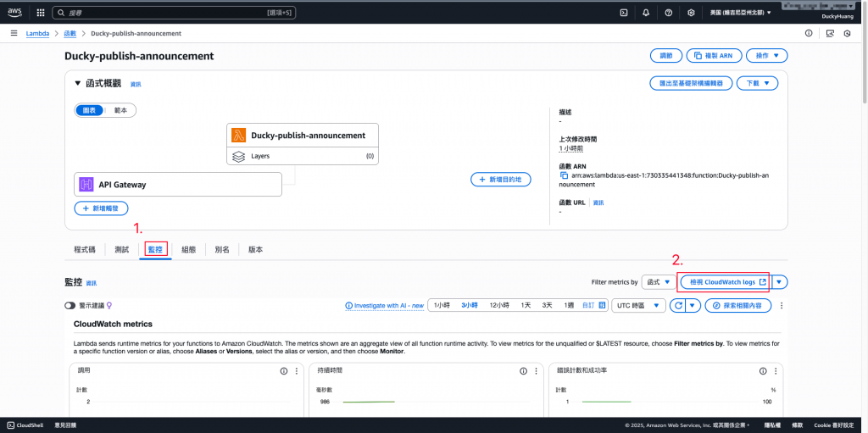Click the Layers stack icon
This screenshot has height=433, width=868.
click(238, 156)
